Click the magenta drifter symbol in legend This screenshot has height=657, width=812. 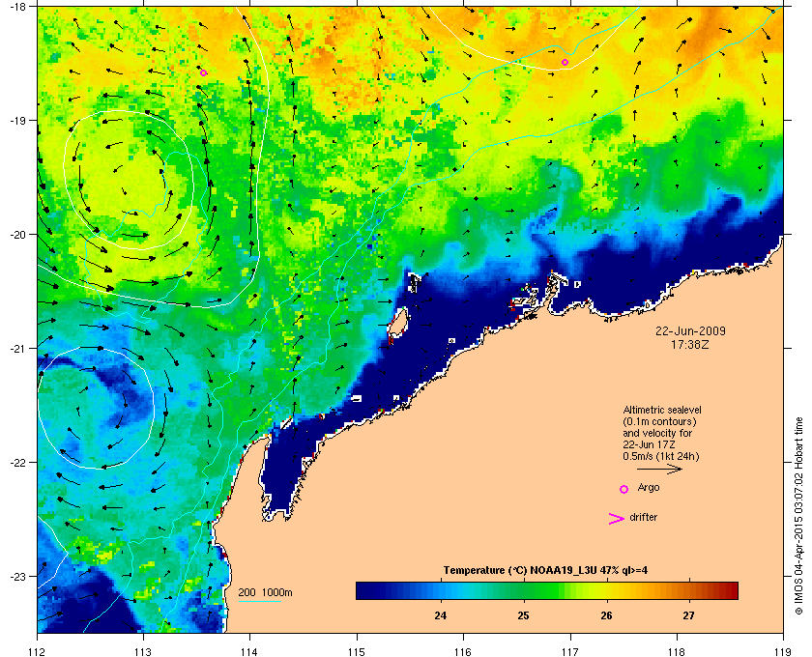pyautogui.click(x=616, y=519)
